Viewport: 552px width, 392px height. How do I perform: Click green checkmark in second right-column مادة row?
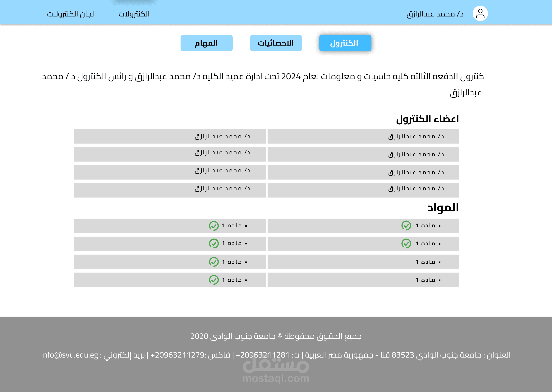tap(406, 243)
